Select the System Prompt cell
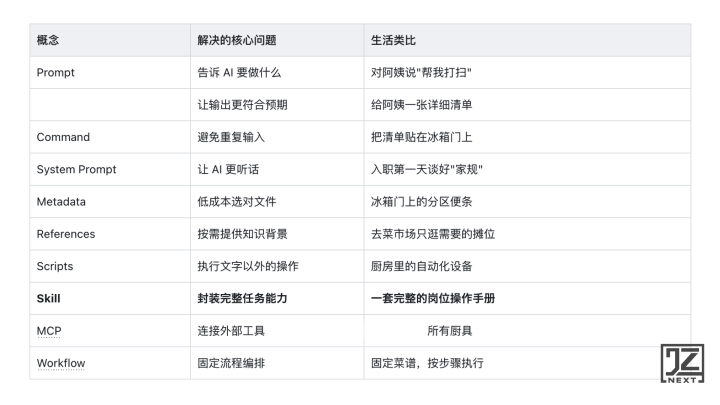Screen dimensions: 720x405 [76, 170]
